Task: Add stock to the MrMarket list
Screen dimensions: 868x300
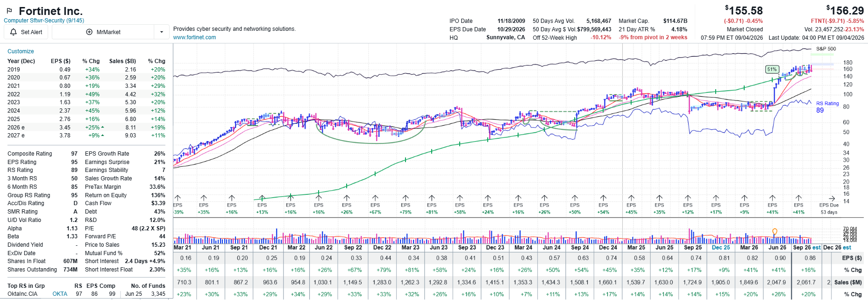Action: coord(103,32)
